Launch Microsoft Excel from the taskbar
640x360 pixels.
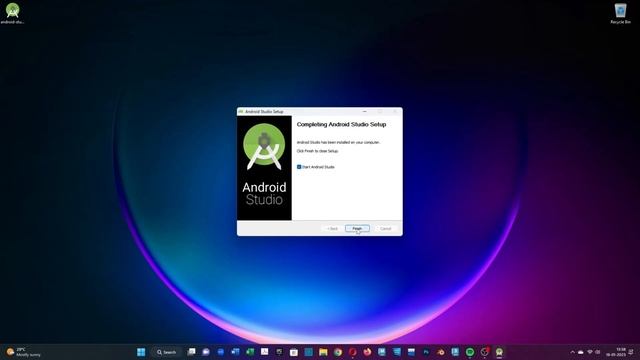(x=250, y=352)
